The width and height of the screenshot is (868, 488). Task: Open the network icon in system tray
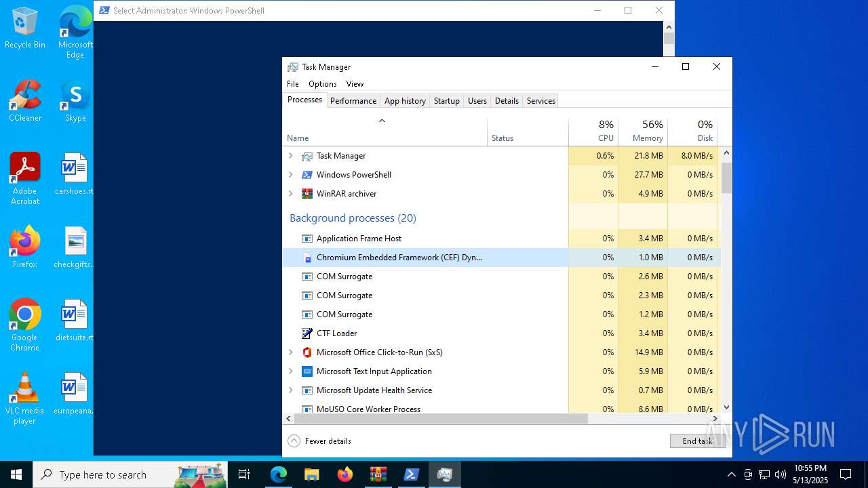[x=764, y=474]
